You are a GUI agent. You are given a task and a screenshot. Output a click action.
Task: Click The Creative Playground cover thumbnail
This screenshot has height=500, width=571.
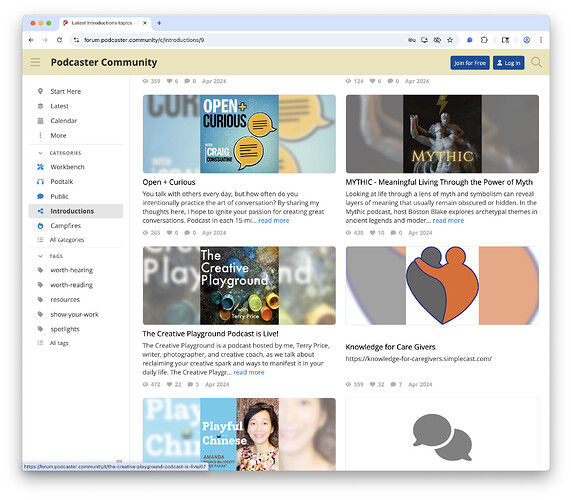(239, 286)
